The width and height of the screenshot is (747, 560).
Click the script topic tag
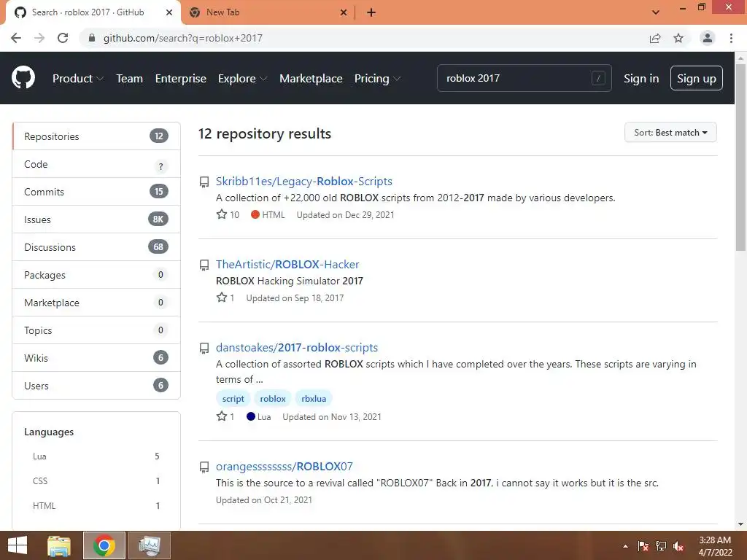[233, 399]
